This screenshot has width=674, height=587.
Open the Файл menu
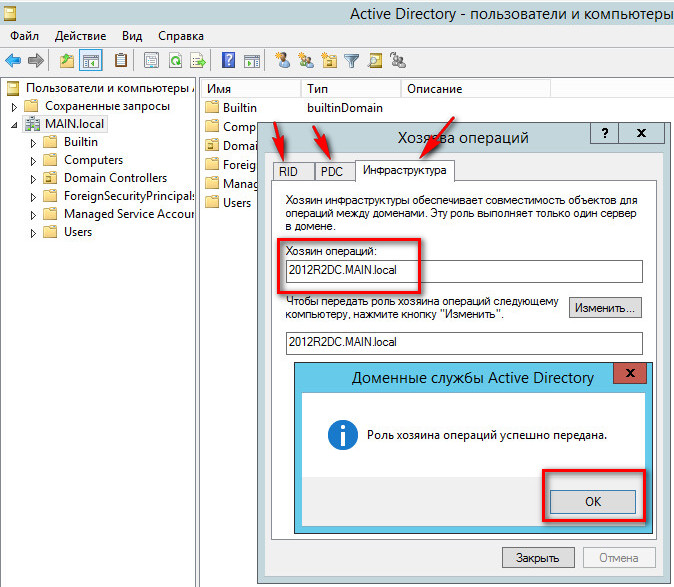25,36
